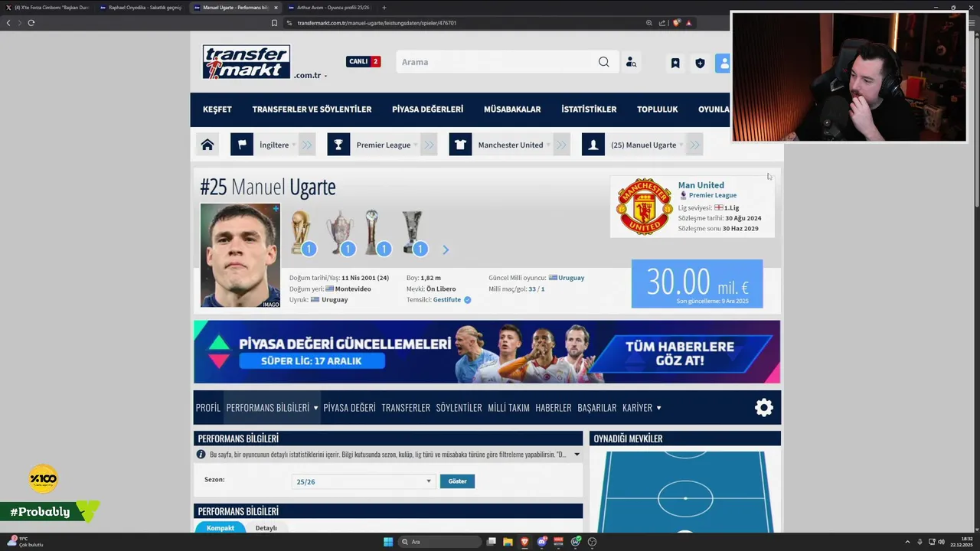This screenshot has width=980, height=551.
Task: Click the Manuel Ugarte player photo
Action: 240,255
